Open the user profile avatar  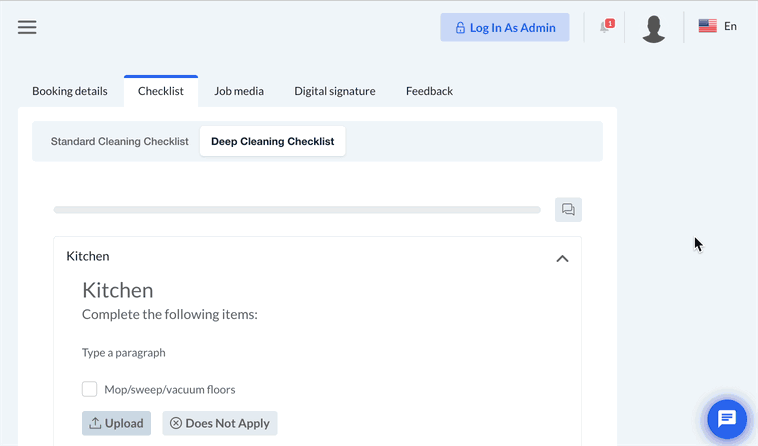654,28
